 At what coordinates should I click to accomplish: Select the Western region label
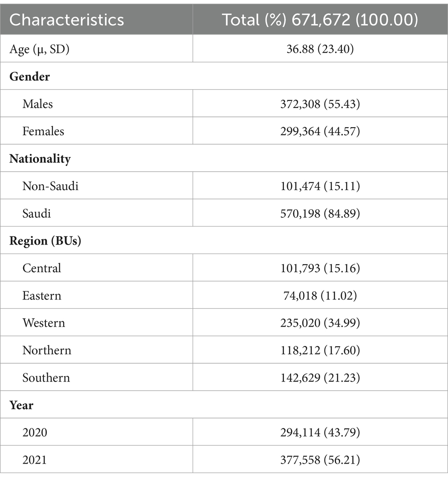(x=44, y=323)
